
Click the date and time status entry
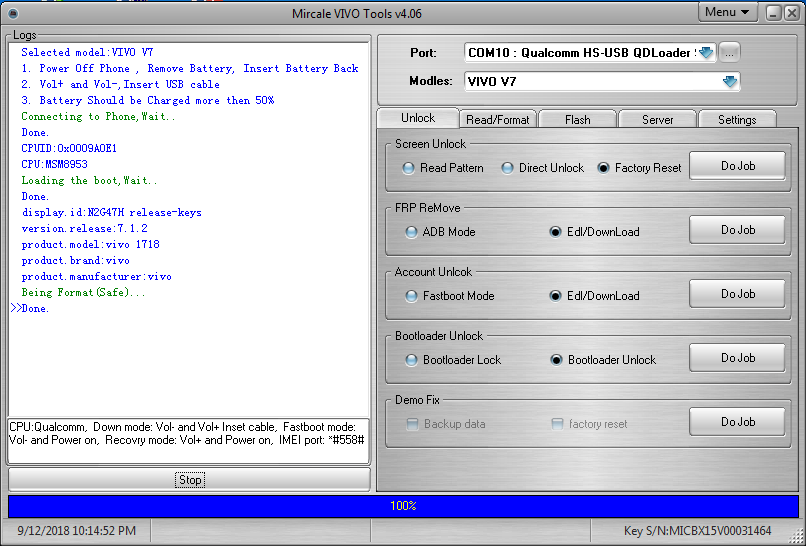point(77,531)
